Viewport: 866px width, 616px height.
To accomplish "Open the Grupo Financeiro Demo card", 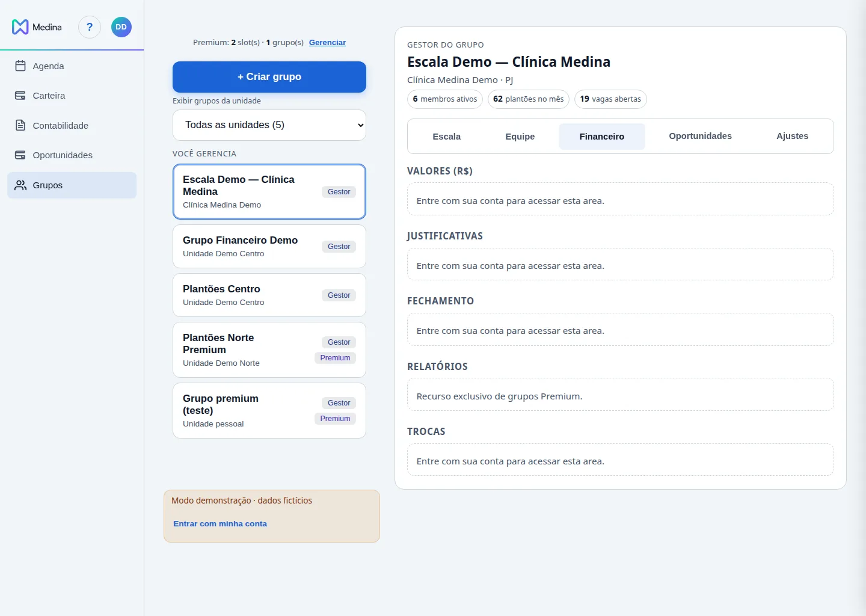I will pyautogui.click(x=269, y=247).
